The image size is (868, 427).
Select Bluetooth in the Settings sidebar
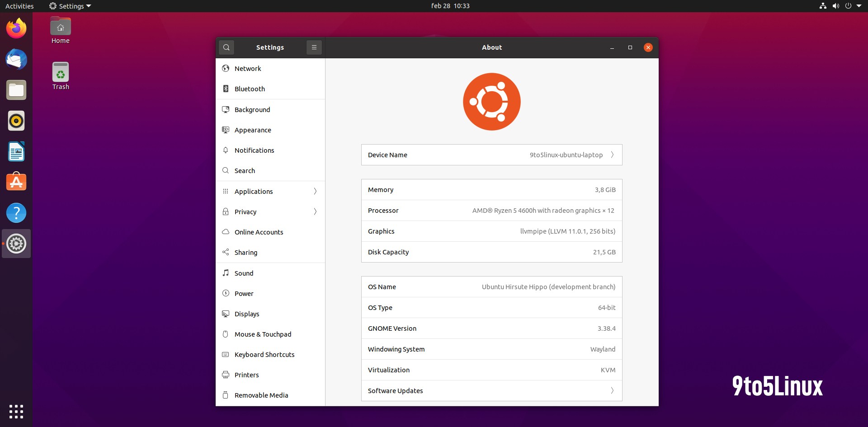pyautogui.click(x=249, y=89)
